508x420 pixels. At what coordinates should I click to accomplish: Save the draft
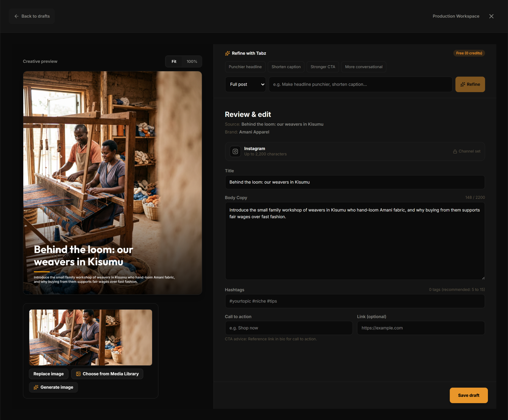pos(469,395)
